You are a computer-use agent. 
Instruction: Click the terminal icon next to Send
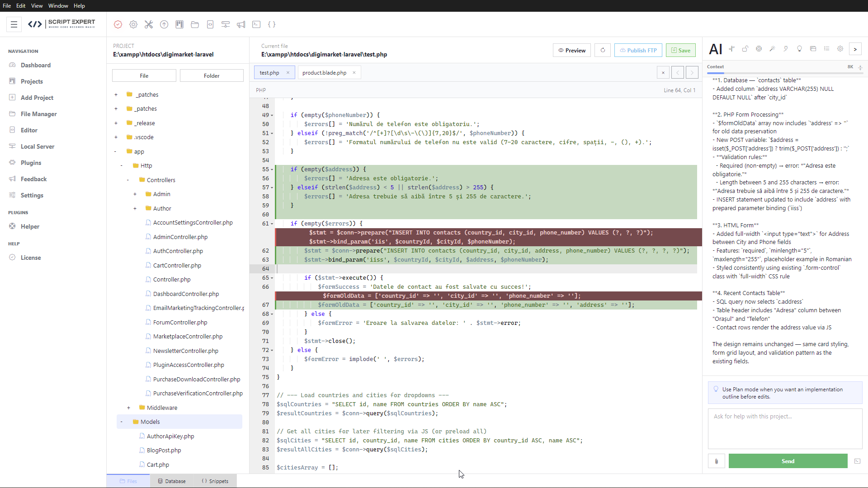857,461
